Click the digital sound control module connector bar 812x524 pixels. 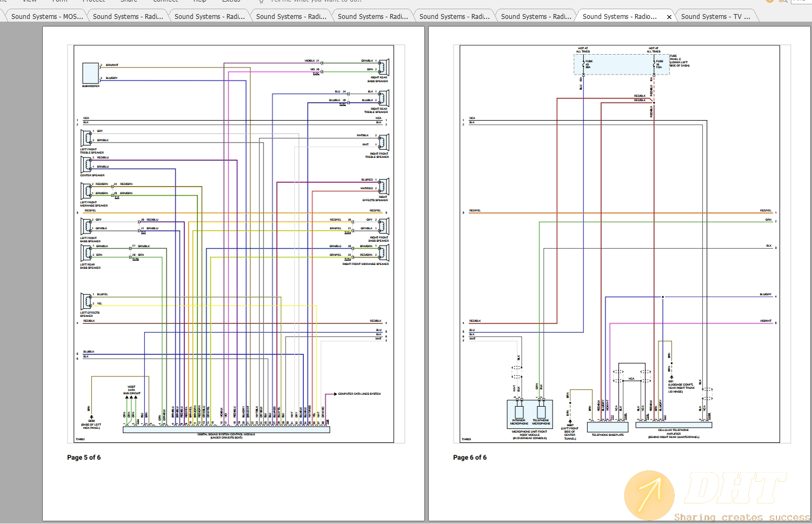[227, 429]
